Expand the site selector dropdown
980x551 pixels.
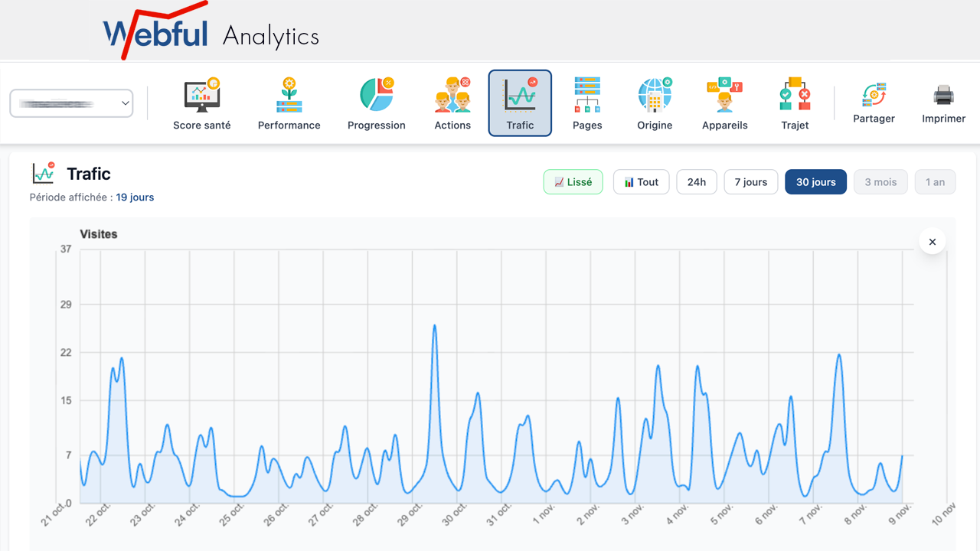coord(71,103)
